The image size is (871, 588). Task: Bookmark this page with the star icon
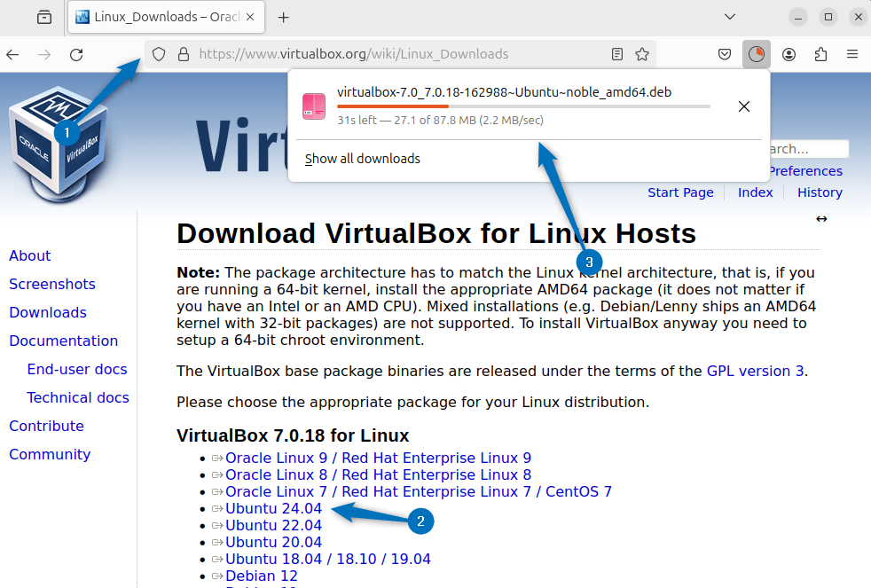click(x=642, y=54)
